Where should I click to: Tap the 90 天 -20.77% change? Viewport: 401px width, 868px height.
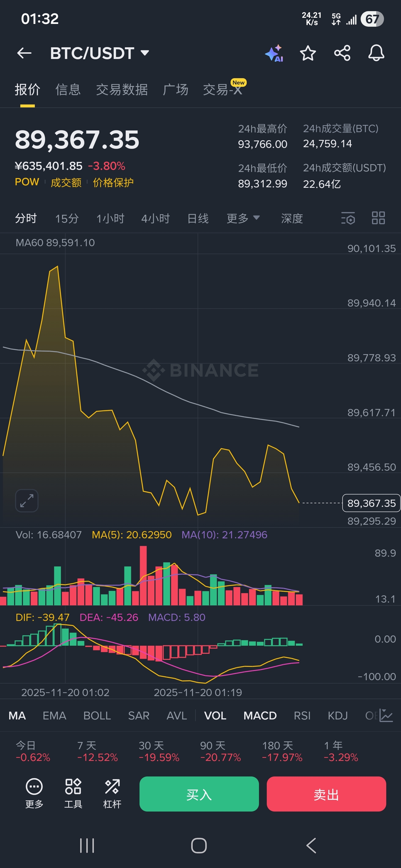click(x=220, y=751)
